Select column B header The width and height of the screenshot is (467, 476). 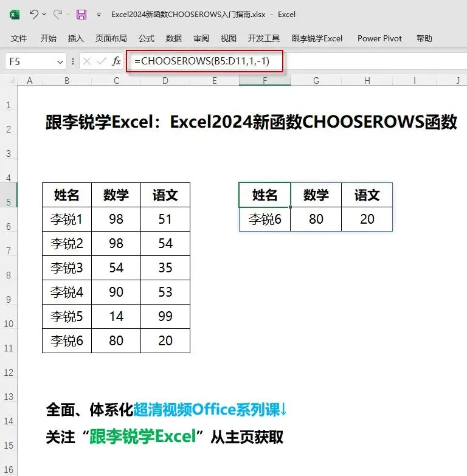(x=67, y=80)
